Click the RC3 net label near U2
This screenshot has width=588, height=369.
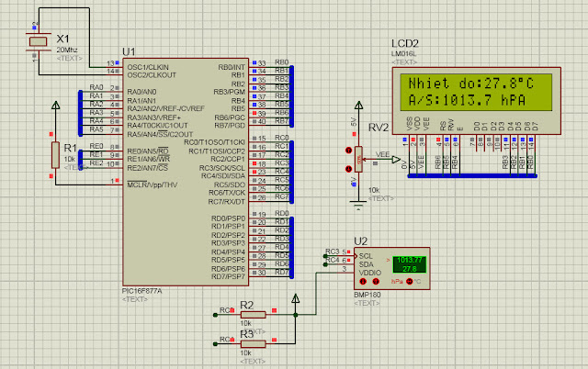(333, 252)
